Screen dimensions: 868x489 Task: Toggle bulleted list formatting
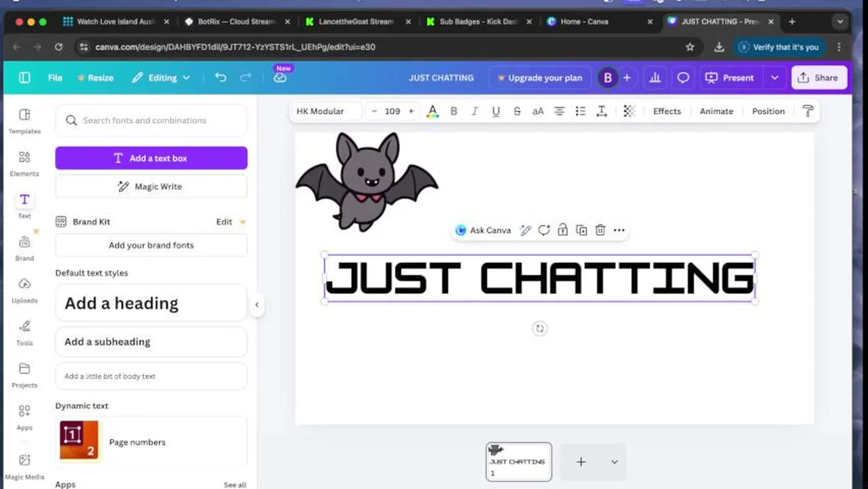[x=580, y=111]
